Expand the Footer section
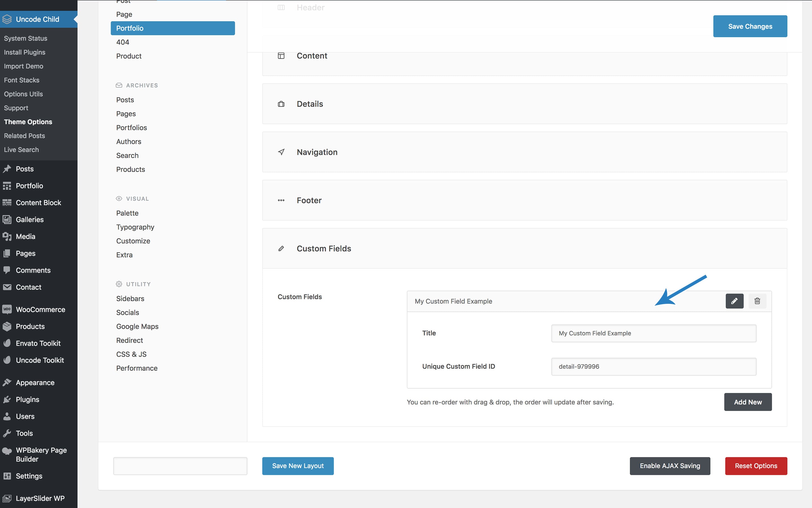 tap(524, 200)
